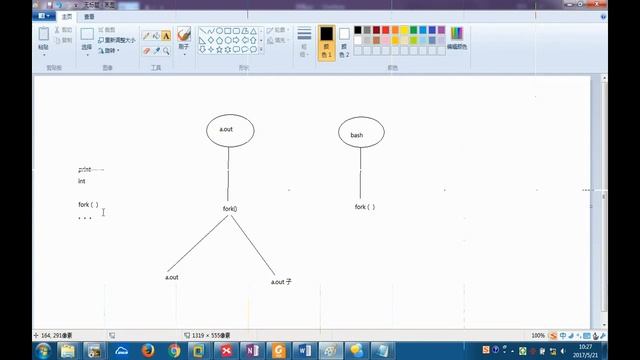Open Word from the taskbar

304,351
